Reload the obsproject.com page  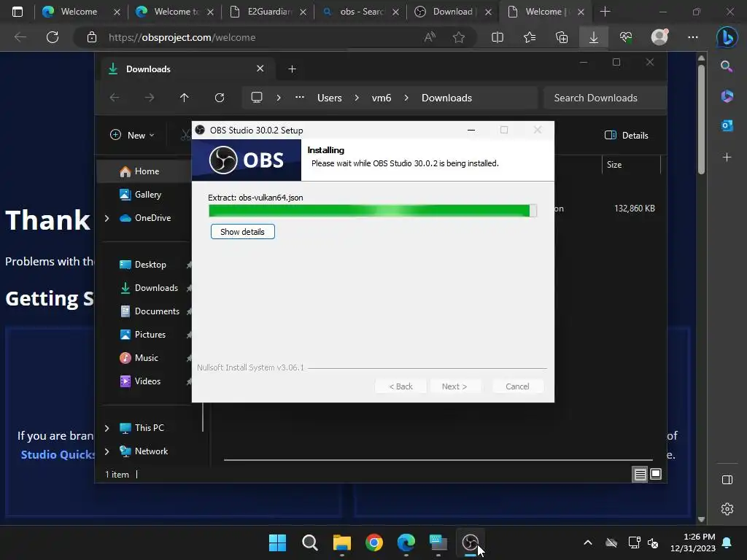point(53,37)
